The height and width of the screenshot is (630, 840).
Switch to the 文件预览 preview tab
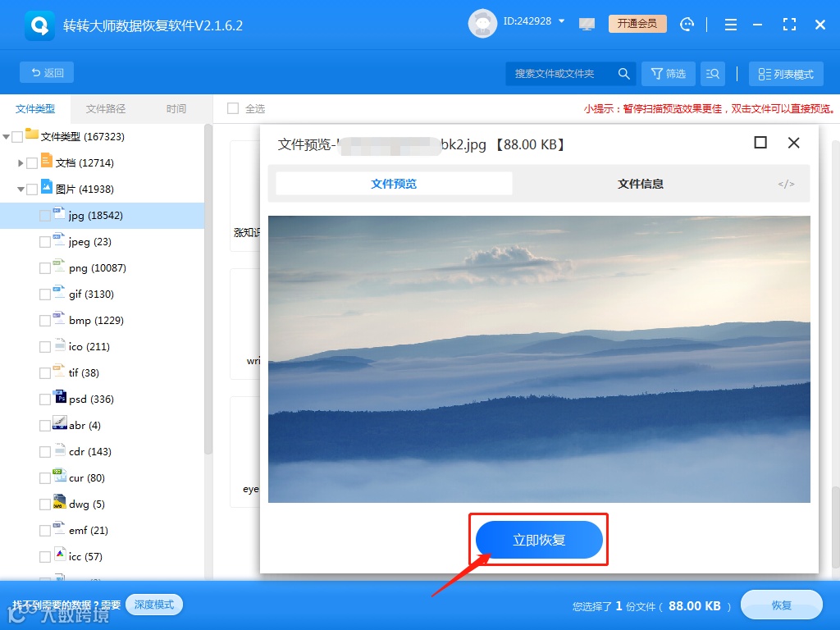(394, 184)
